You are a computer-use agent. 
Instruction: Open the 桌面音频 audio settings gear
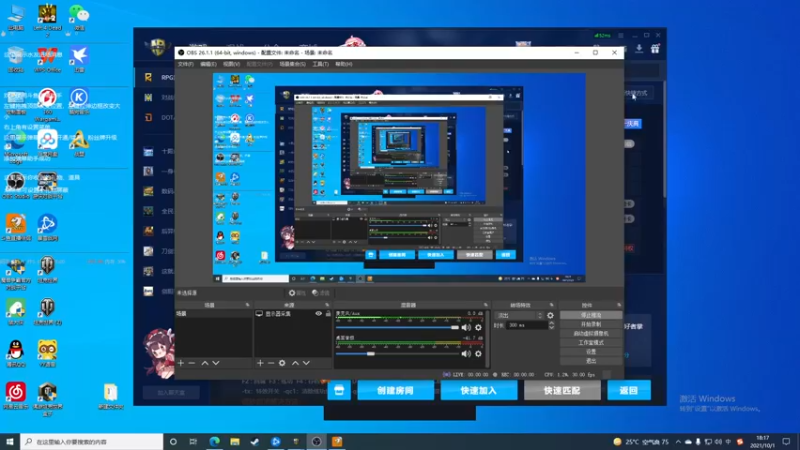click(478, 354)
